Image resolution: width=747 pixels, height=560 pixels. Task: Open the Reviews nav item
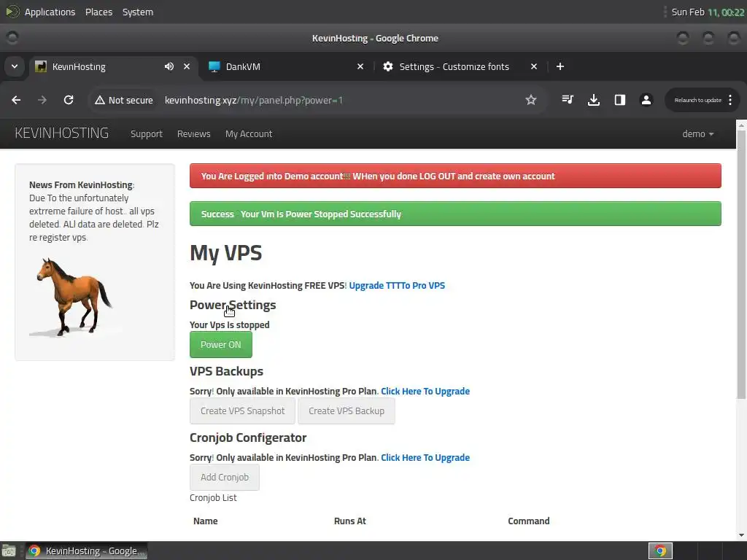194,134
